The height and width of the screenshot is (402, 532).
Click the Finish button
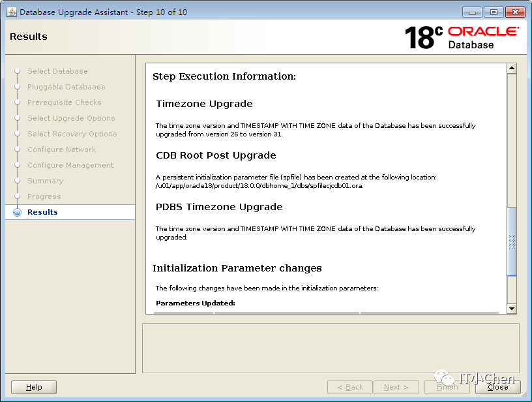point(447,387)
